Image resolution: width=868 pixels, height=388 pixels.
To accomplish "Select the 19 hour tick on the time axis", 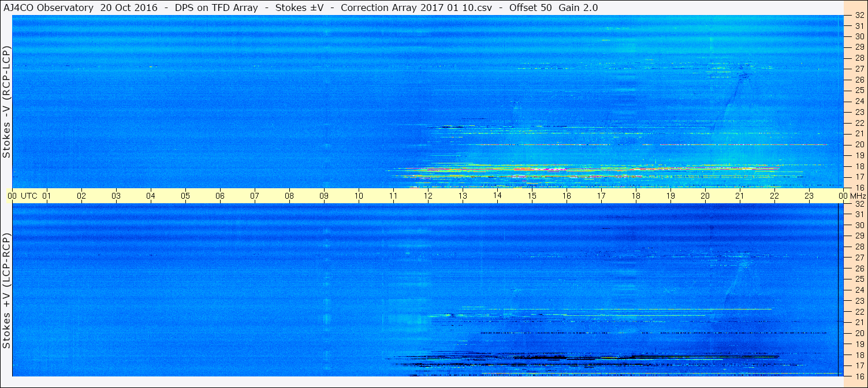I will (x=670, y=196).
